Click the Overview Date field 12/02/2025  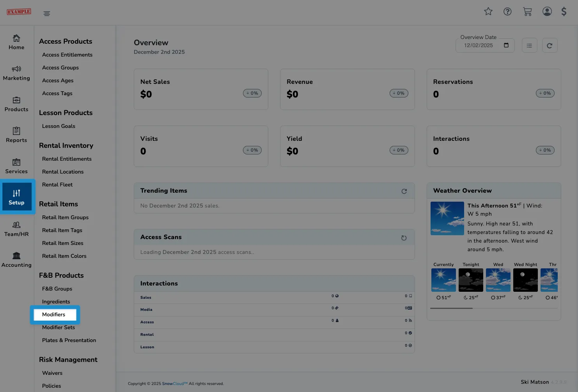(485, 46)
